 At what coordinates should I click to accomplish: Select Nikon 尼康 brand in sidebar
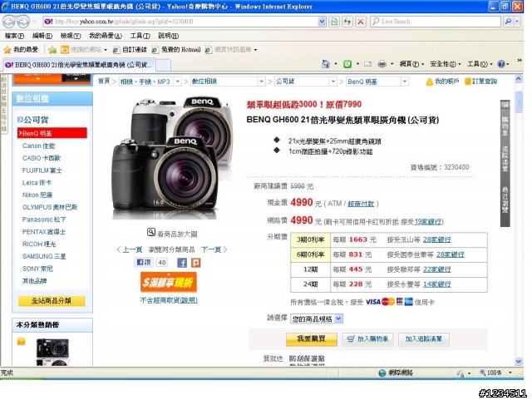point(37,195)
